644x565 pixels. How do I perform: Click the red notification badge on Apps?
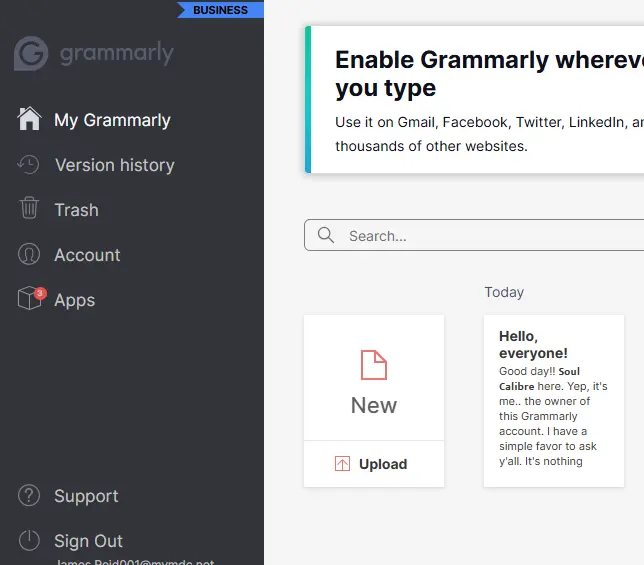(40, 293)
